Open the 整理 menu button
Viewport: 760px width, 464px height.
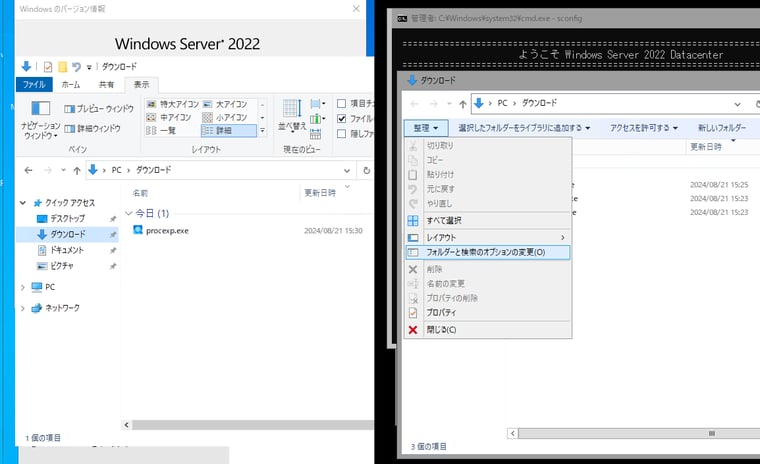426,128
